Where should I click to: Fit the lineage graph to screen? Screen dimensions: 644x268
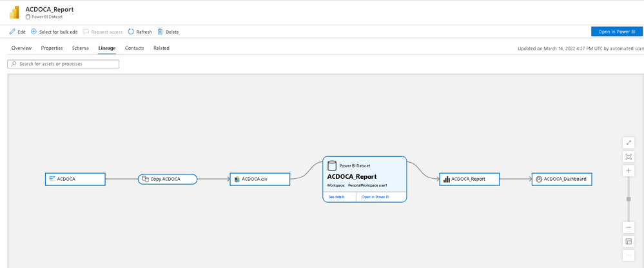coord(629,156)
